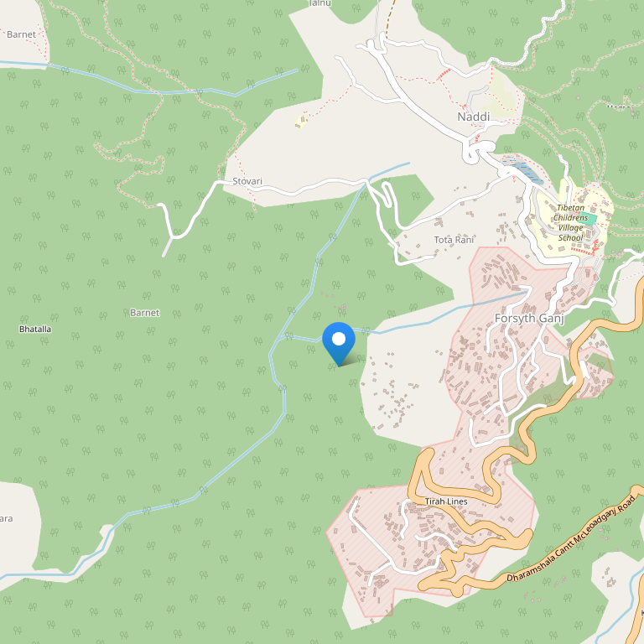Click the green pitch inside Tibetan school

pos(588,219)
